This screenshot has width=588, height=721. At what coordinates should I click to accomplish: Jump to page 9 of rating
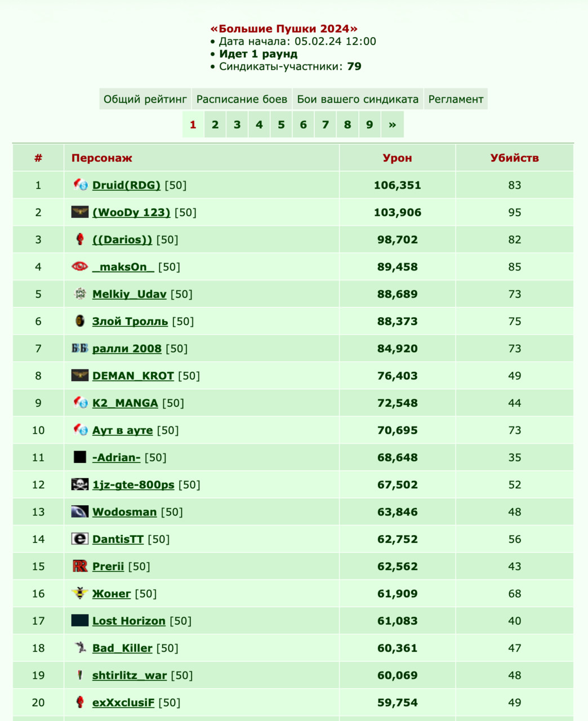(x=369, y=124)
